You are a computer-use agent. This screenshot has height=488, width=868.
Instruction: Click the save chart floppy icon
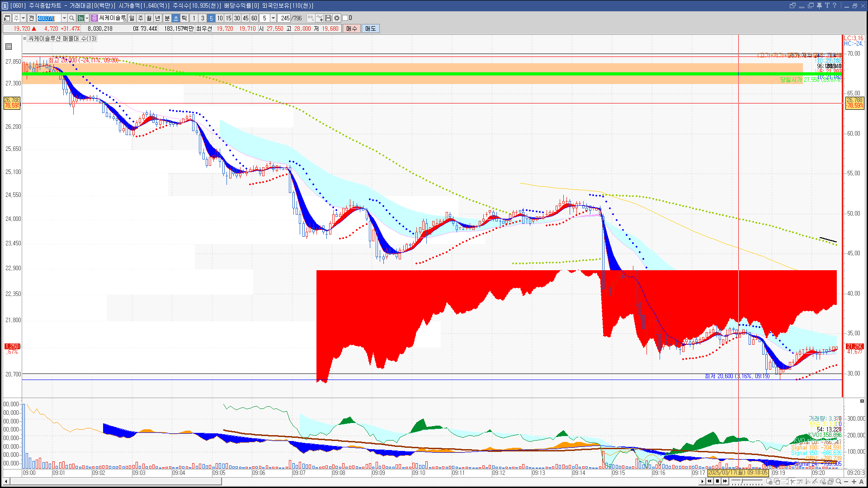(328, 18)
